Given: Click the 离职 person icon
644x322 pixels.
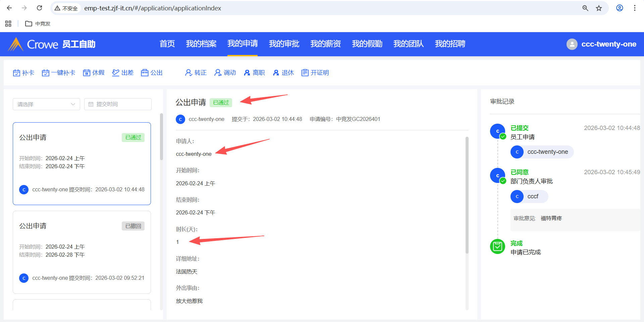Looking at the screenshot, I should coord(247,73).
